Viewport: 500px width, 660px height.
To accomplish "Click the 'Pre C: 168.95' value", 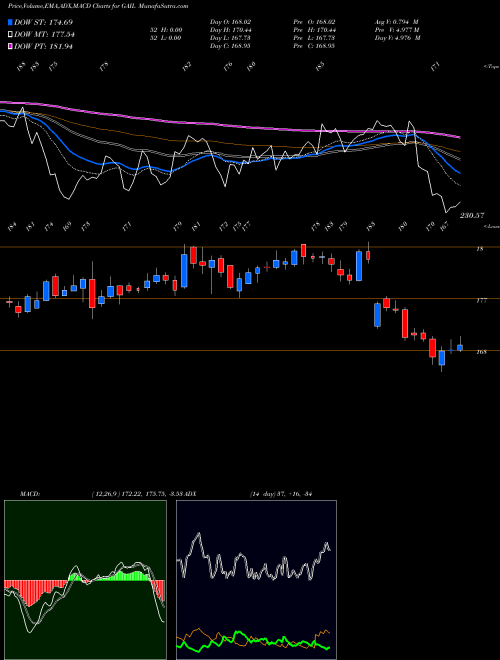I will tap(314, 46).
